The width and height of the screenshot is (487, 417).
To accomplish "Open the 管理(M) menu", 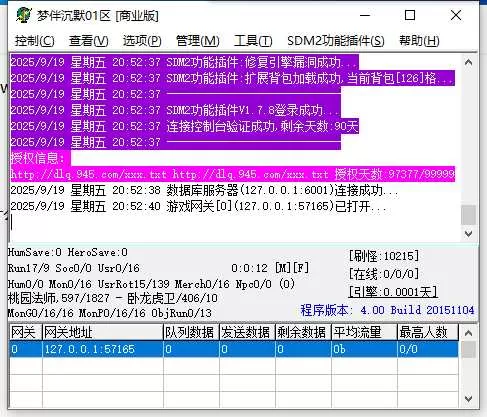I will (x=197, y=41).
